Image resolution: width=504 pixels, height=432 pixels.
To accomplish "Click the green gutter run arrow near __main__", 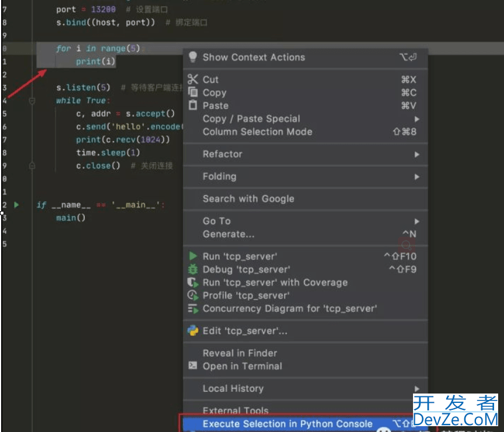I will [x=16, y=205].
